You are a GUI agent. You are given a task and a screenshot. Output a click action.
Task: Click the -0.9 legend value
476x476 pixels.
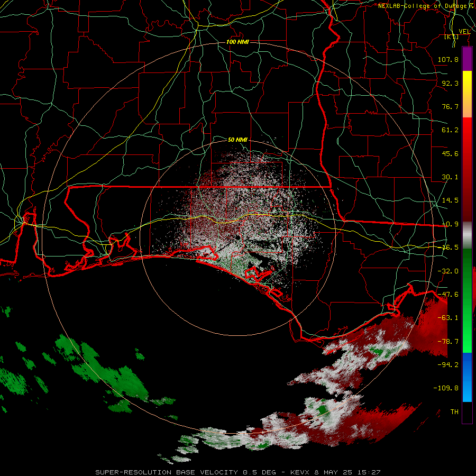pos(450,224)
